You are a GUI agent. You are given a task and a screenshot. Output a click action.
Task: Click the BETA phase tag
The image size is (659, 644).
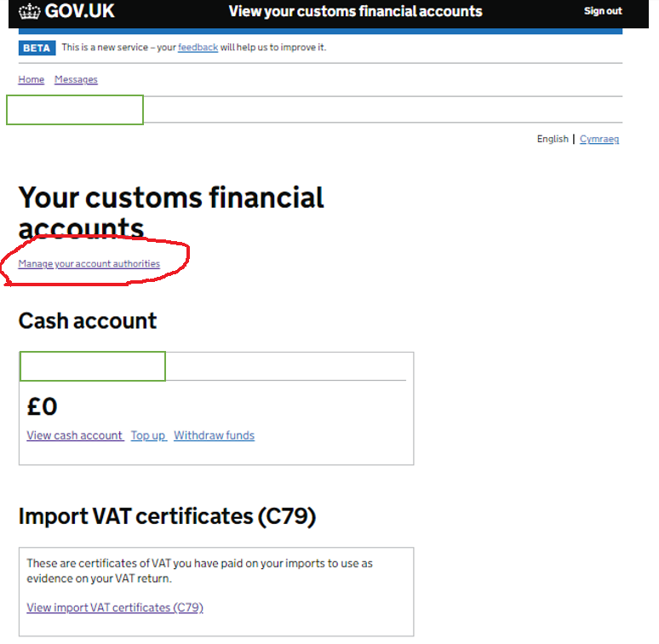[37, 48]
